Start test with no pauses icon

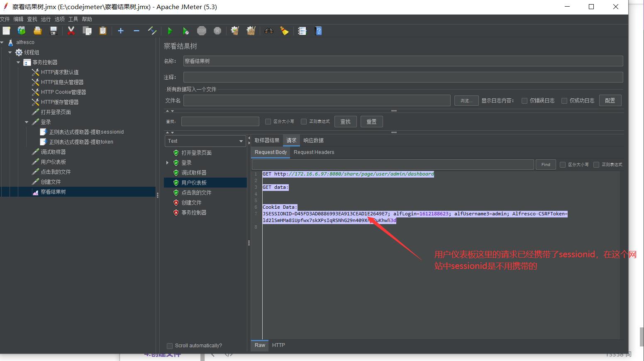pyautogui.click(x=185, y=31)
